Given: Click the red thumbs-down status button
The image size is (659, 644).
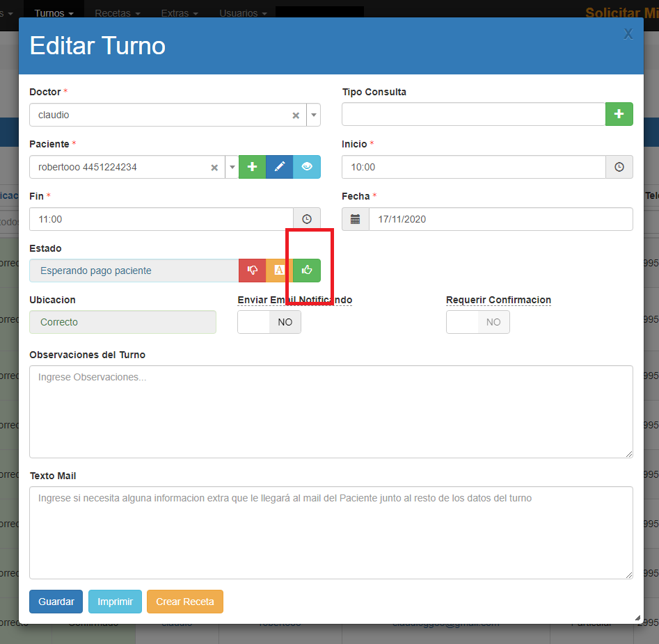Looking at the screenshot, I should pyautogui.click(x=252, y=271).
